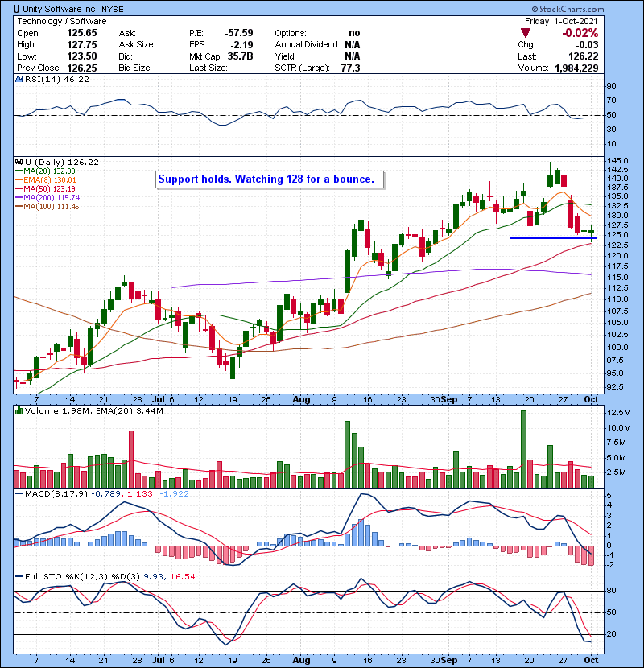Click the RSI(14) panel line-chart icon
Viewport: 644px width, 668px height.
pos(19,79)
